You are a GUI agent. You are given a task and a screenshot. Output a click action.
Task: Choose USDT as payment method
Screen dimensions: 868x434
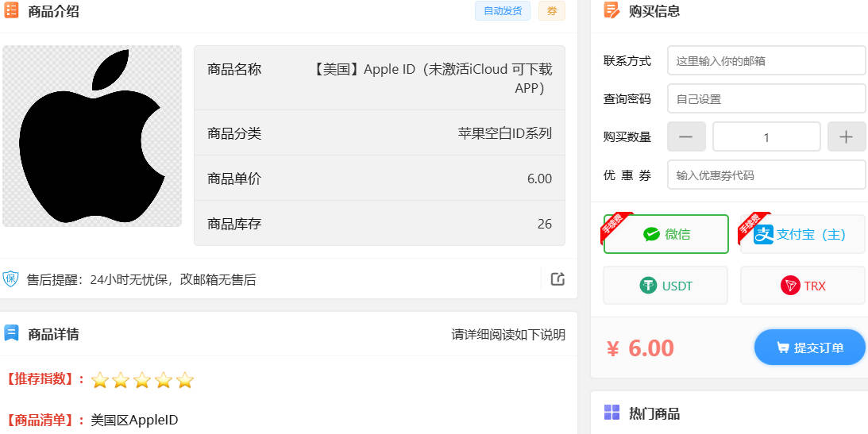665,286
